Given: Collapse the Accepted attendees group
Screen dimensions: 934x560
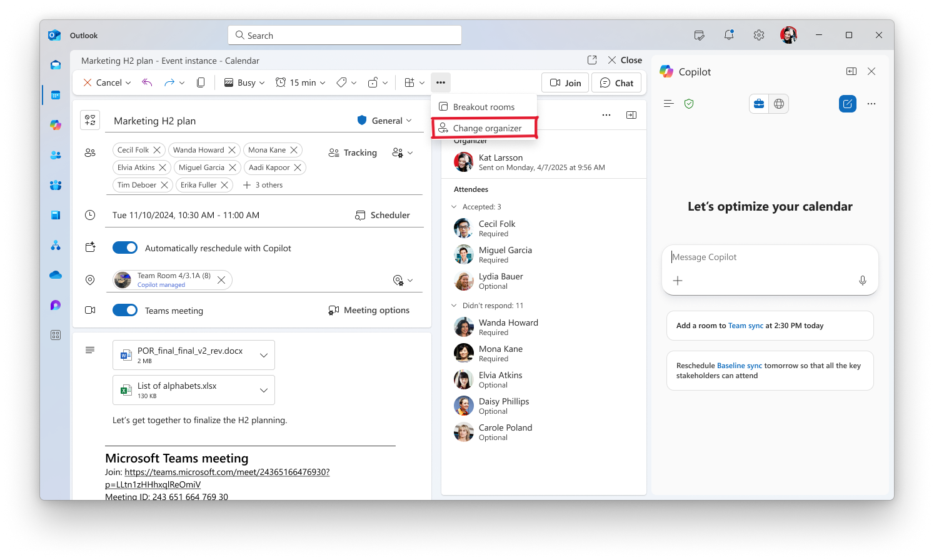Looking at the screenshot, I should [x=454, y=207].
